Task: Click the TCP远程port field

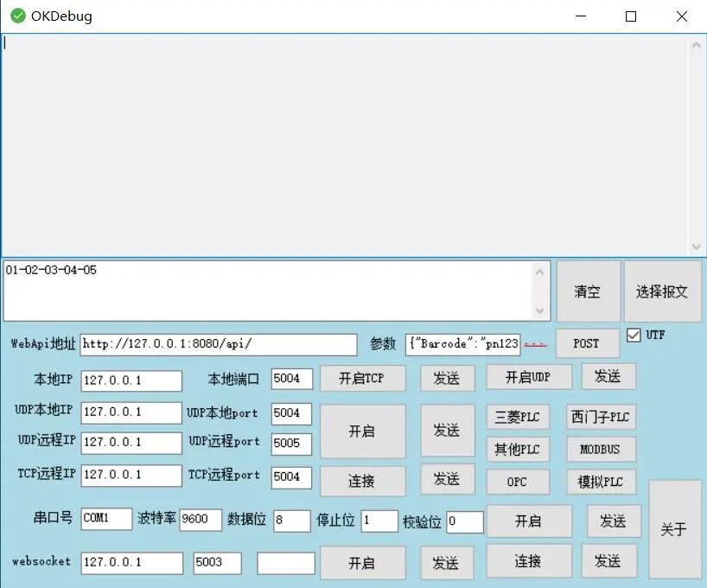Action: [292, 477]
